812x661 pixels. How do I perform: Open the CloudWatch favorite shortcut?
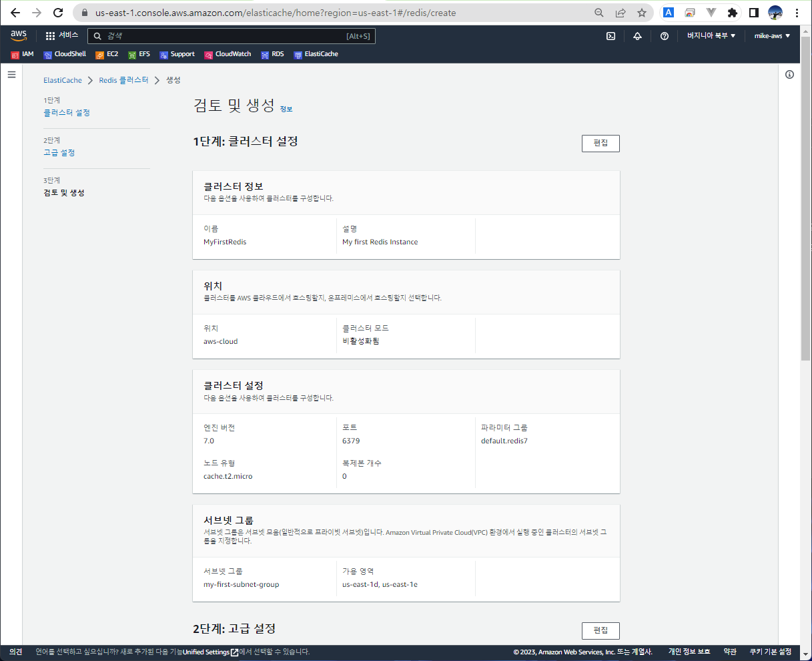(228, 54)
